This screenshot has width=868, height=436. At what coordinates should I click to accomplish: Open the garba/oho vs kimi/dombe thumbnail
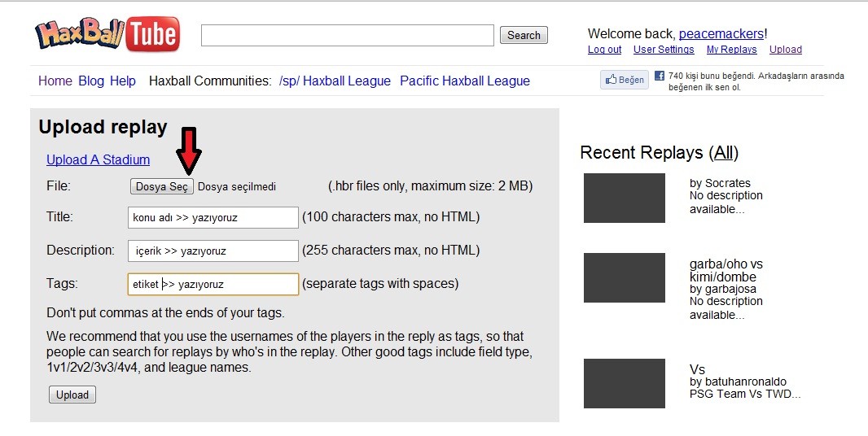click(624, 277)
